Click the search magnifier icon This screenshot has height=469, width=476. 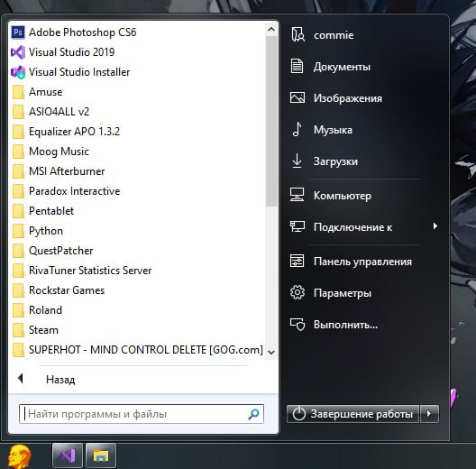tap(253, 414)
